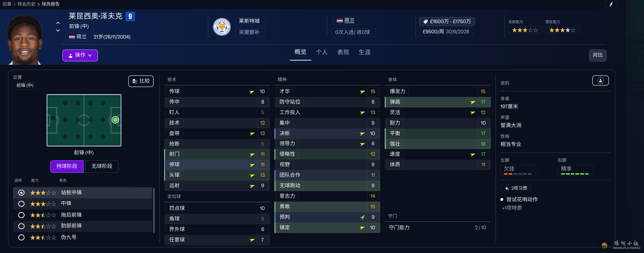Screen dimensions: 644x253
Task: Click the Leicester City club crest
Action: point(222,27)
